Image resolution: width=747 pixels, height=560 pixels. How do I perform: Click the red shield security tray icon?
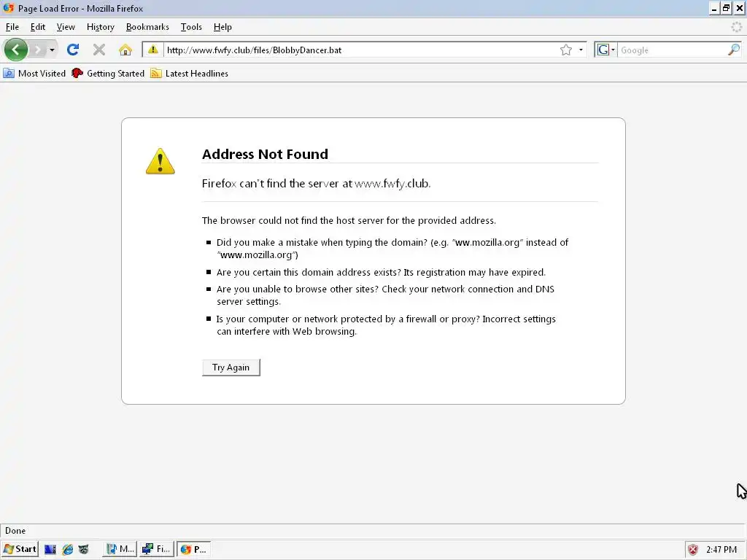693,550
